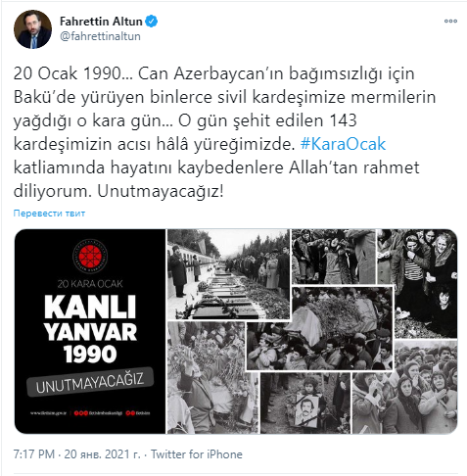The height and width of the screenshot is (476, 467).
Task: Click the blue verified badge
Action: pos(152,22)
